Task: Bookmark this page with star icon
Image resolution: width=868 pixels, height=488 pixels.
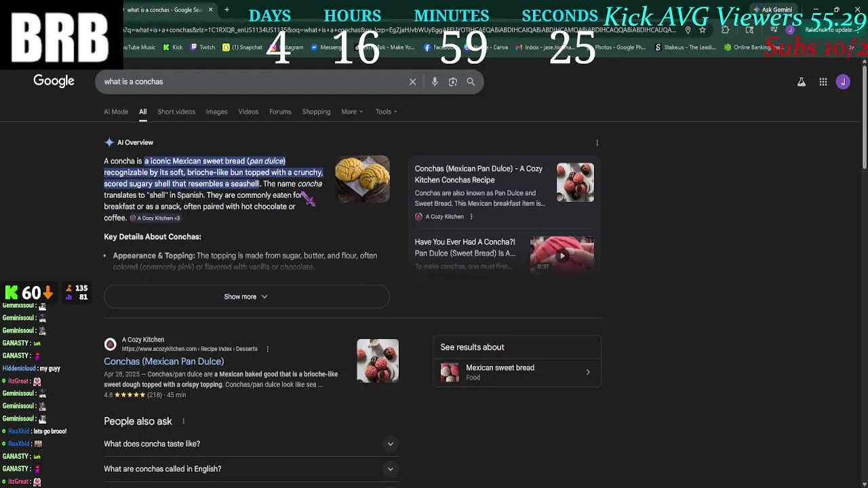Action: click(x=703, y=30)
